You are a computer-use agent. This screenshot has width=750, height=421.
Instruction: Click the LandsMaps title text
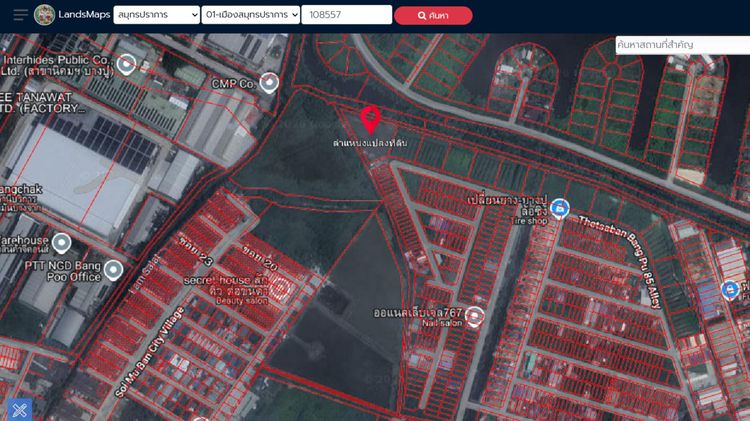pos(85,15)
